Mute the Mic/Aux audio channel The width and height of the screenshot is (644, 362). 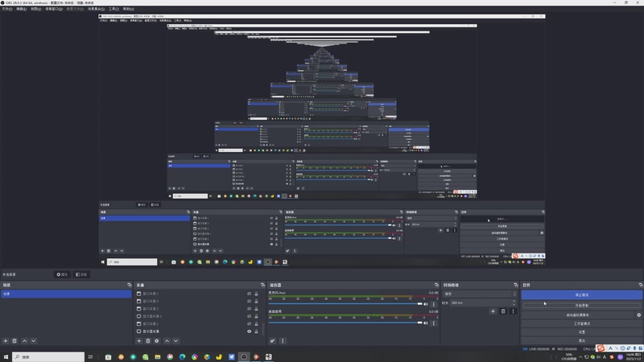point(426,304)
